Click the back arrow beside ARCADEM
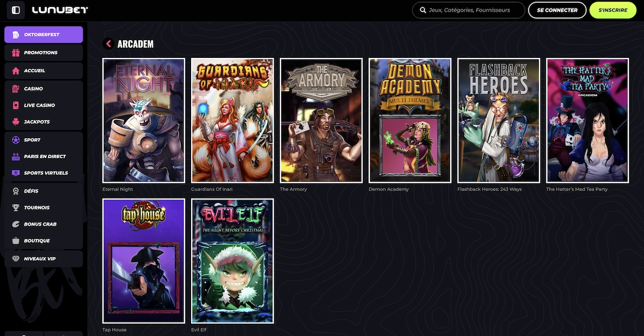Image resolution: width=644 pixels, height=336 pixels. tap(107, 43)
